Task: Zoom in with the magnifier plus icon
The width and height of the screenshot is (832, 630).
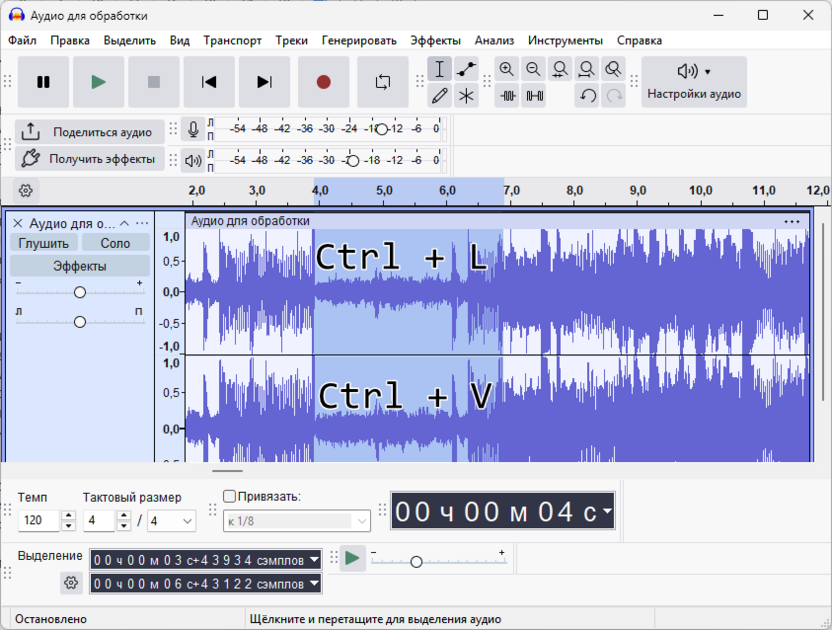Action: coord(507,69)
